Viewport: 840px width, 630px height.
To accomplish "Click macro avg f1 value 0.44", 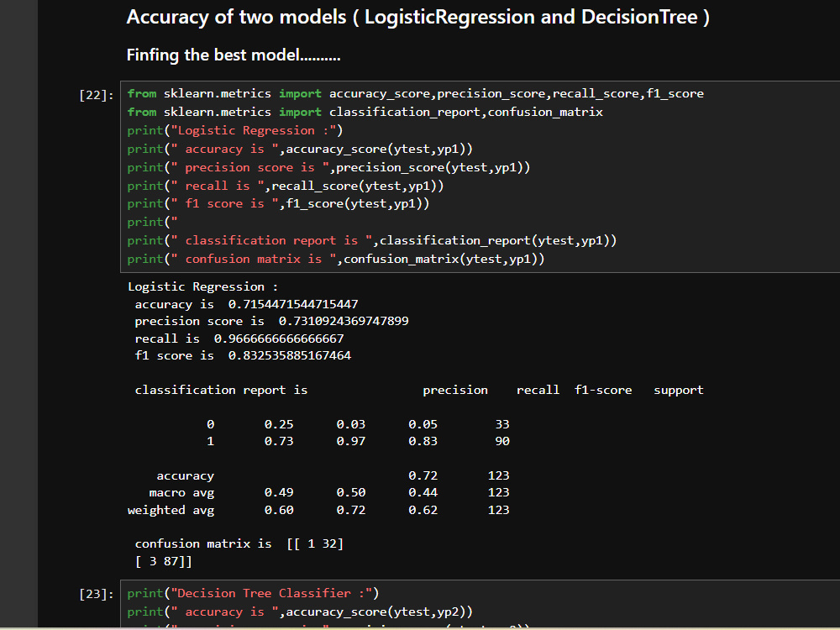I will point(423,492).
